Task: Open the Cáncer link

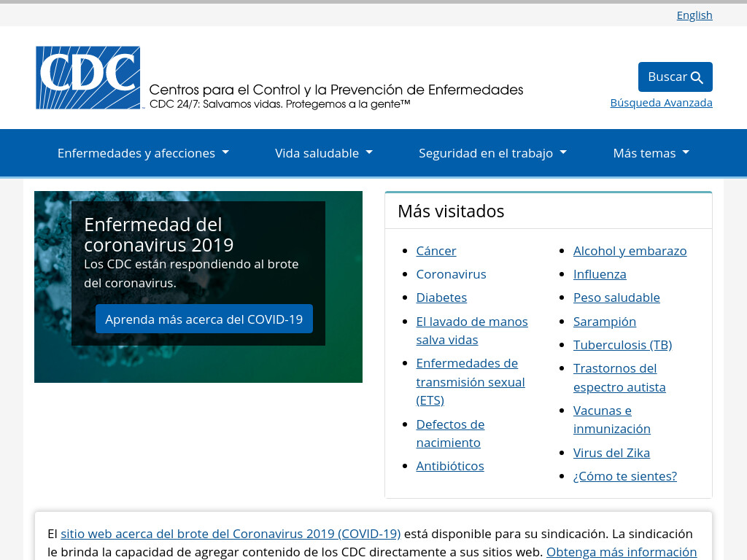Action: (436, 251)
